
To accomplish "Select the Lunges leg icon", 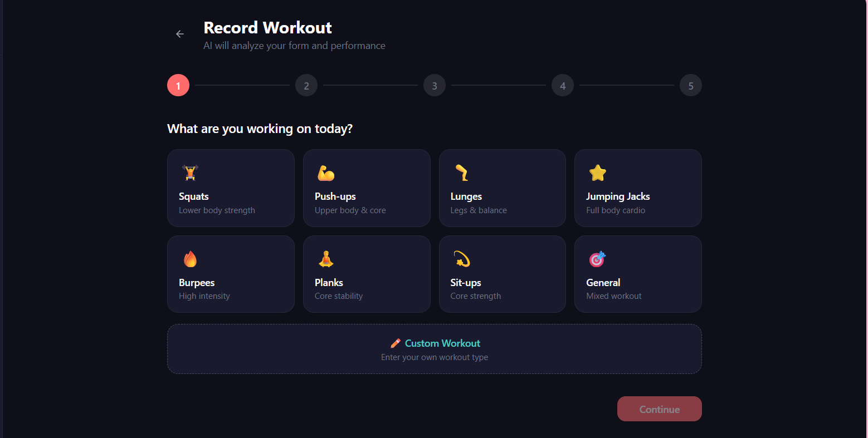I will click(x=462, y=173).
